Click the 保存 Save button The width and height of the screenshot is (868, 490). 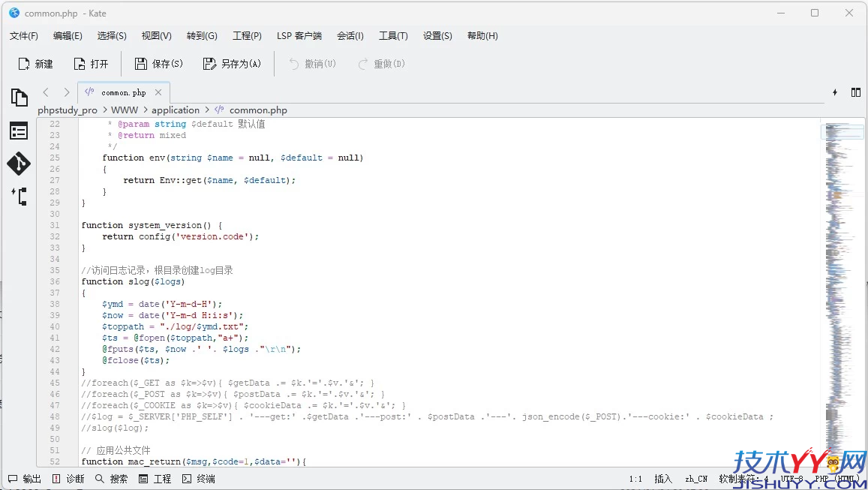point(158,63)
